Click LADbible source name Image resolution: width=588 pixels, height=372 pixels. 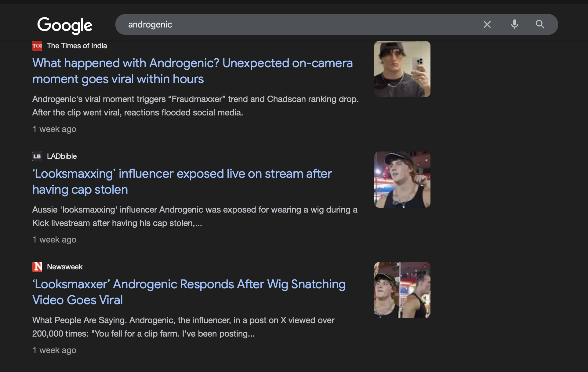click(62, 156)
